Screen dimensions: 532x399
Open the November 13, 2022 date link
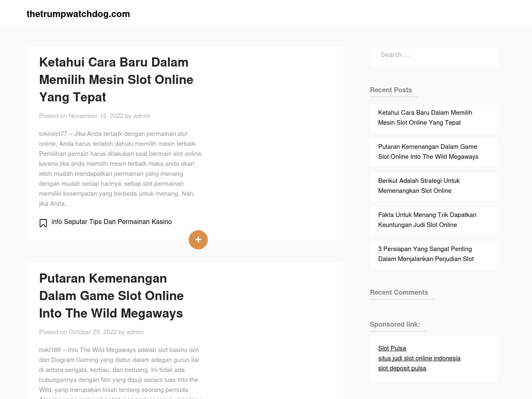96,116
